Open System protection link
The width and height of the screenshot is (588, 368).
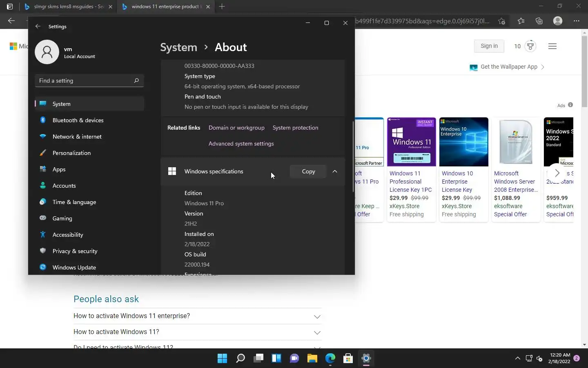click(295, 128)
